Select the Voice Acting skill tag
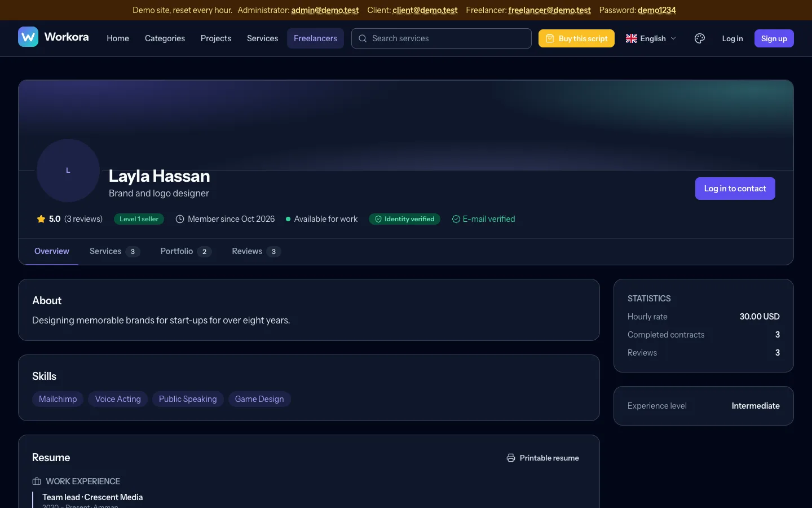 coord(118,399)
